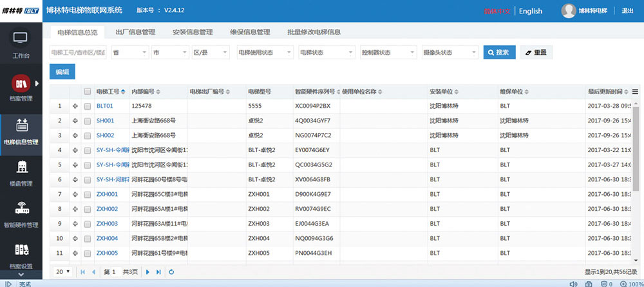Click the table column settings menu icon
644x287 pixels.
point(636,92)
